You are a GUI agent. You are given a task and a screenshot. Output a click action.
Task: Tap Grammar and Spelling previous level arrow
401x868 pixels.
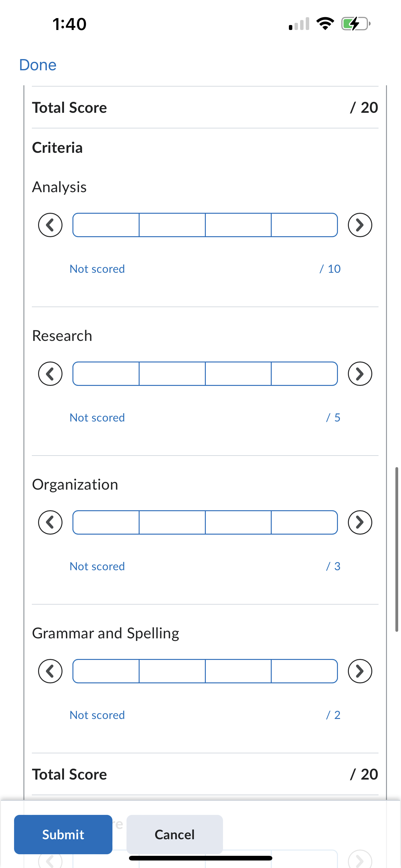pyautogui.click(x=50, y=671)
